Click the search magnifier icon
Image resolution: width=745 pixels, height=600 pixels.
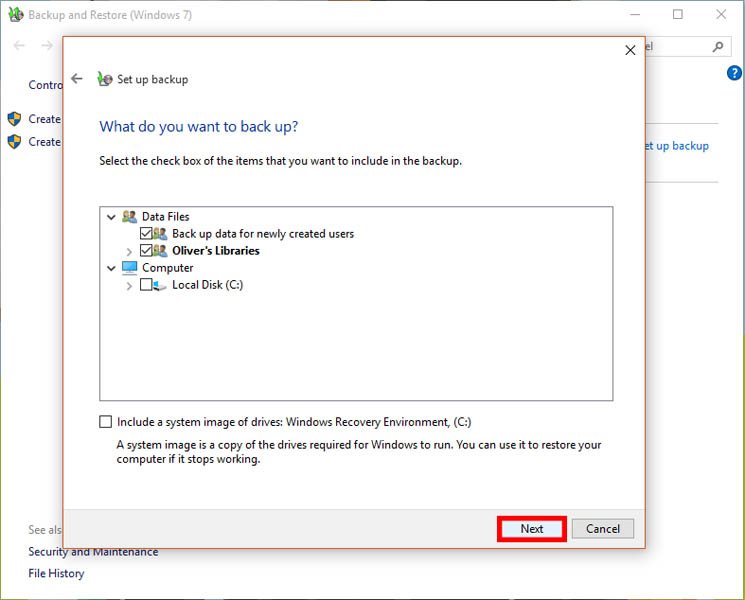pos(717,46)
